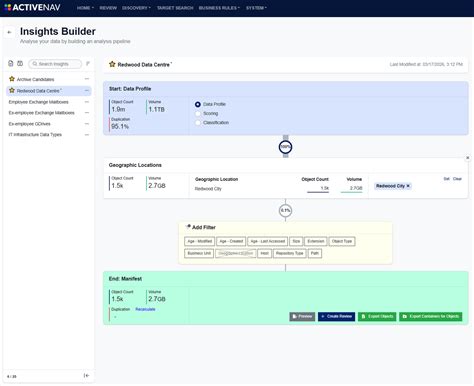Click the back arrow beside Insights Builder
Screen dimensions: 474x386
coord(9,32)
